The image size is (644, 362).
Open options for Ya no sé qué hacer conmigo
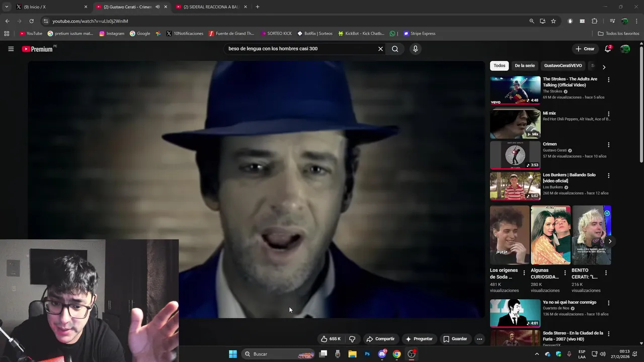(608, 303)
